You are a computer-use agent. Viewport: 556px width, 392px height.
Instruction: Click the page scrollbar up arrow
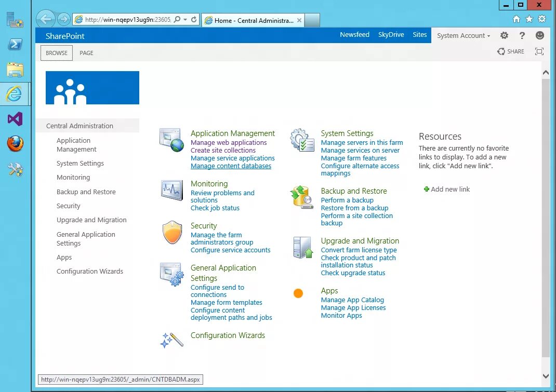[546, 72]
